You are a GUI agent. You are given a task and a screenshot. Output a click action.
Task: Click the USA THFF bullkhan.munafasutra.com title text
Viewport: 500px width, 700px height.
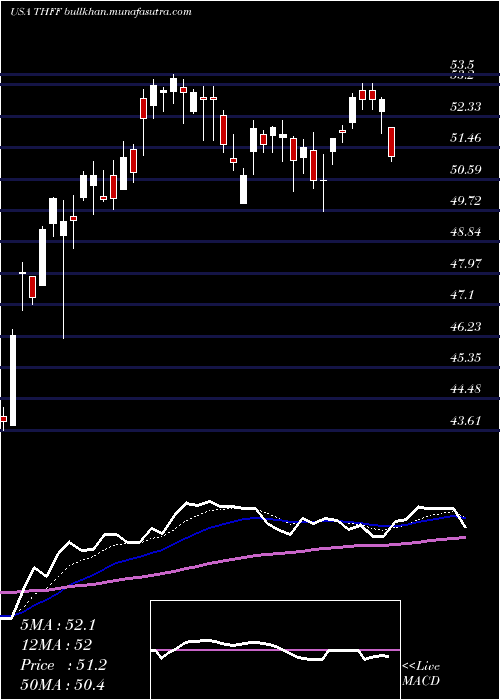click(x=101, y=12)
